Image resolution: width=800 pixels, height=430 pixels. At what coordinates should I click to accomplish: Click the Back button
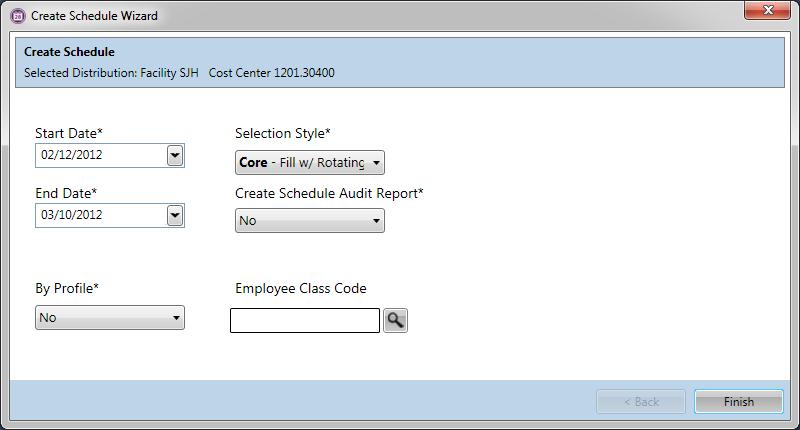pos(641,402)
